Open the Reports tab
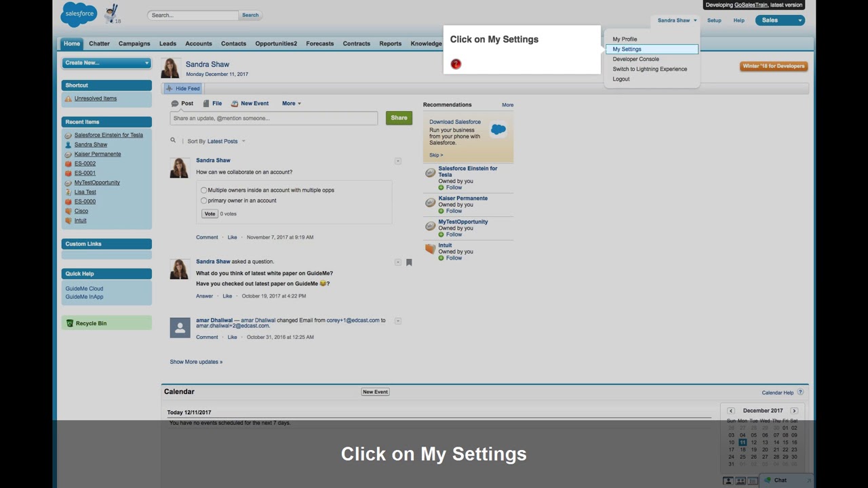Image resolution: width=868 pixels, height=488 pixels. (390, 43)
